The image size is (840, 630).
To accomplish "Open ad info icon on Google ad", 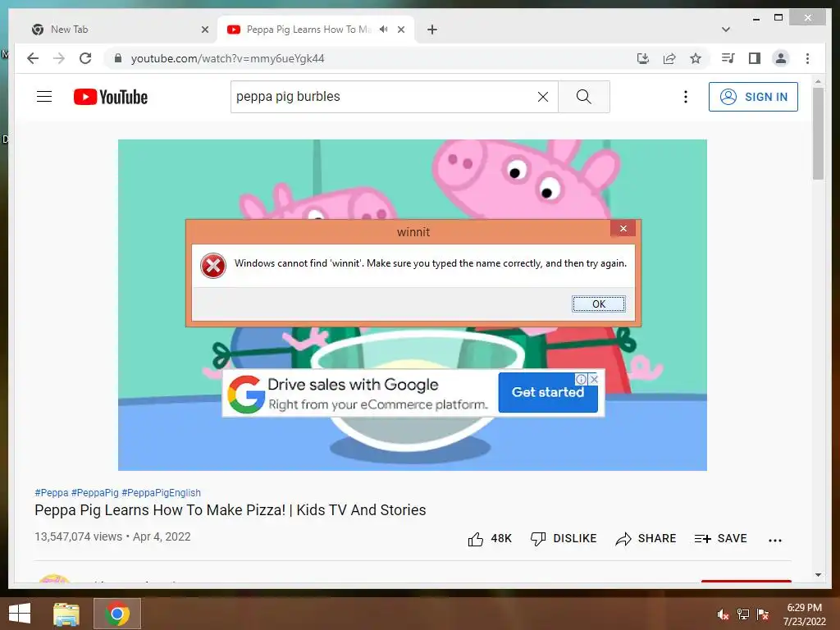I will 581,379.
